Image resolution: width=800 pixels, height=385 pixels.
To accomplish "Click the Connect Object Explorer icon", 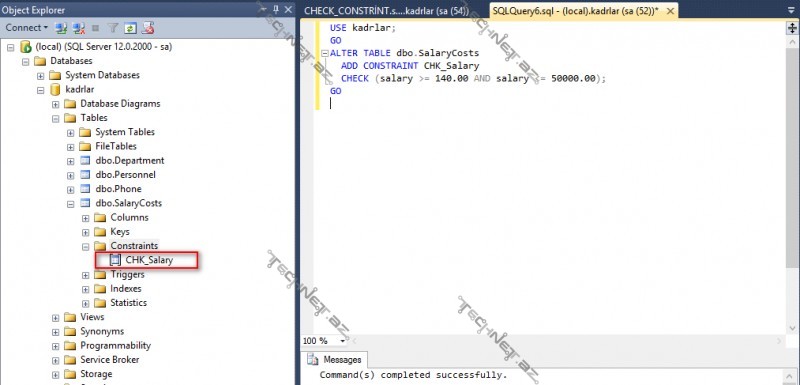I will coord(61,28).
